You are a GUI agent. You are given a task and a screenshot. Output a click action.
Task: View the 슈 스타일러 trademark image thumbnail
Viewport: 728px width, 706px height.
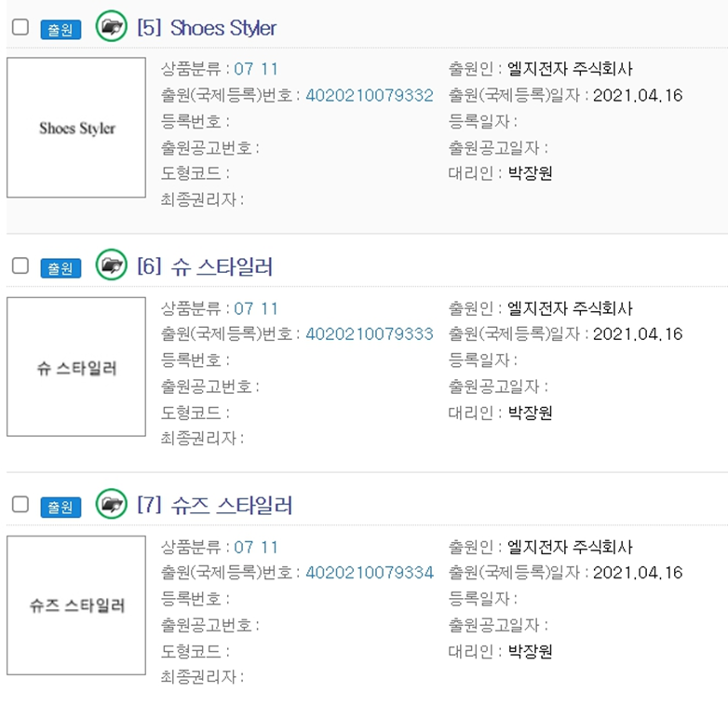(76, 367)
